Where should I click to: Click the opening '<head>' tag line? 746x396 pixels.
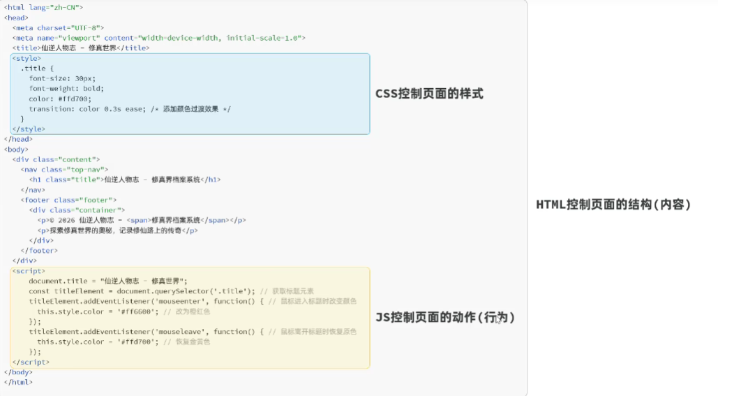click(16, 18)
